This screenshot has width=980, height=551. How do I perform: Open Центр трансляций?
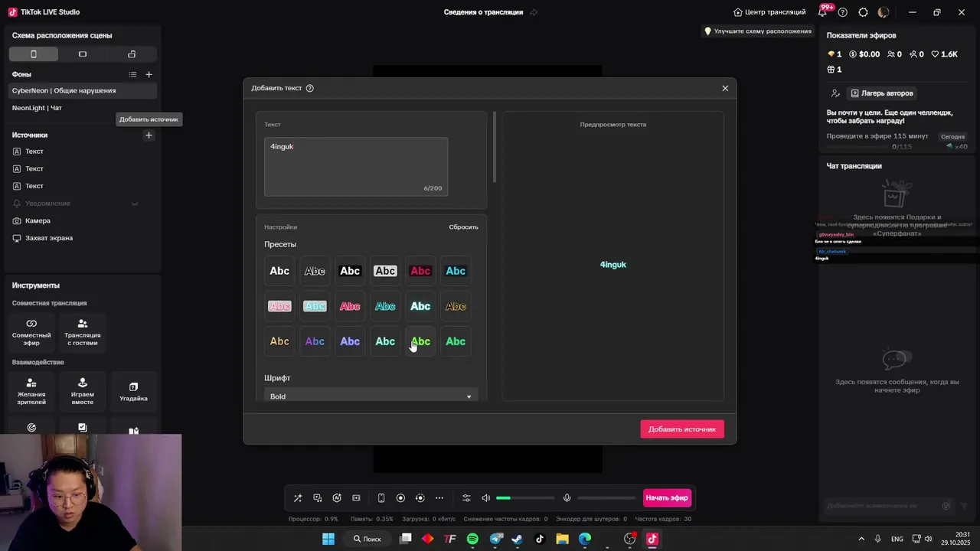[769, 12]
